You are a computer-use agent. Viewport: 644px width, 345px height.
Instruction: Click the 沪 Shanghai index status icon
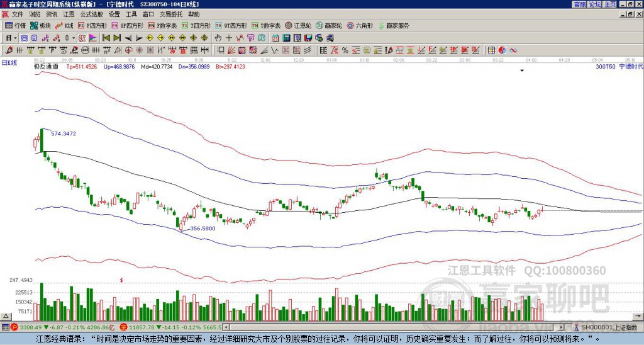click(x=14, y=327)
